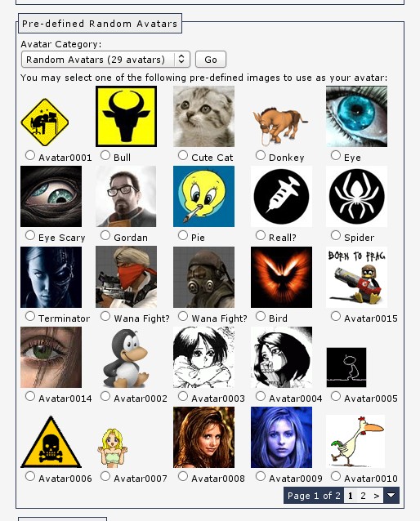Screen dimensions: 420x521
Task: Click the white Spider circle avatar
Action: [356, 196]
